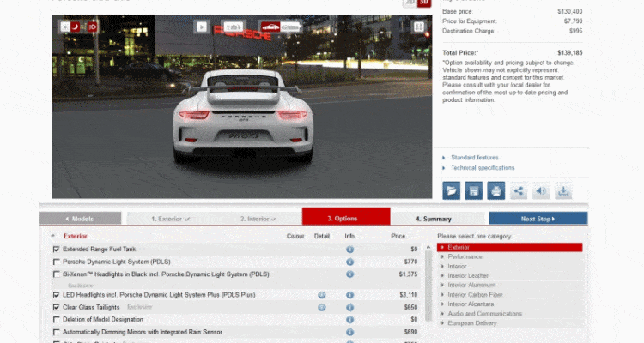This screenshot has height=343, width=644.
Task: Open the 1. Exterior step tab
Action: [171, 219]
